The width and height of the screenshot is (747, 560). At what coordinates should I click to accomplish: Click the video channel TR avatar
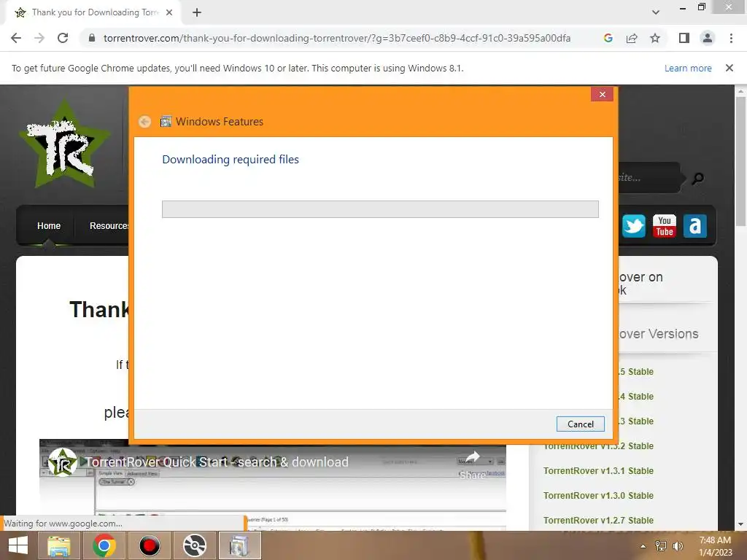[63, 462]
